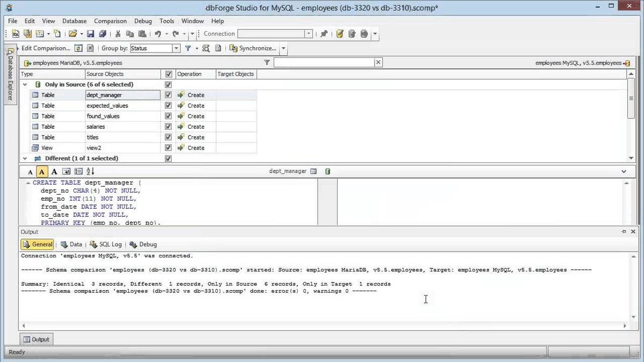Click inside the object filter input field
Image resolution: width=644 pixels, height=362 pixels.
tap(324, 63)
